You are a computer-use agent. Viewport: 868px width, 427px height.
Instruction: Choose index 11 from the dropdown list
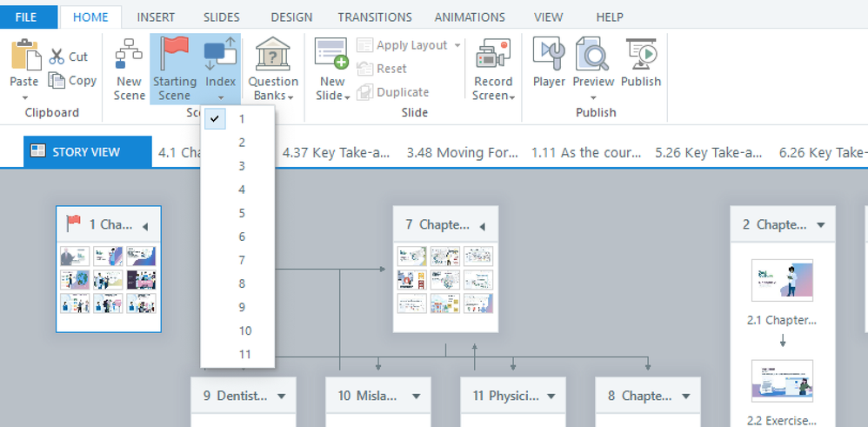[245, 354]
